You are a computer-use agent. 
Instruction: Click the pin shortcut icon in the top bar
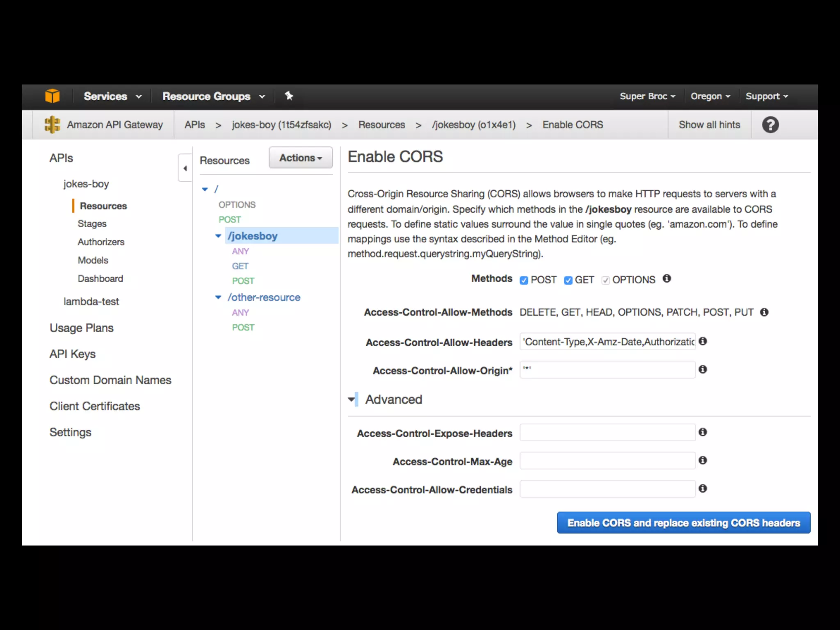[289, 96]
